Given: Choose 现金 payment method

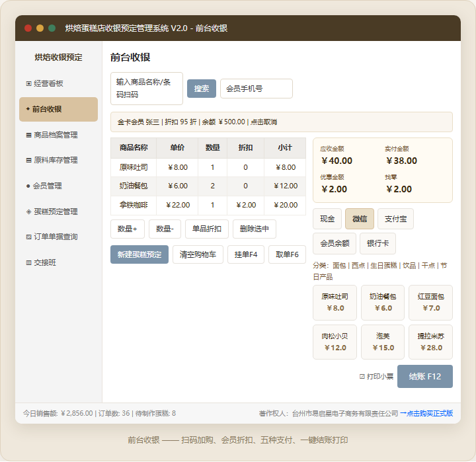Looking at the screenshot, I should pos(327,219).
